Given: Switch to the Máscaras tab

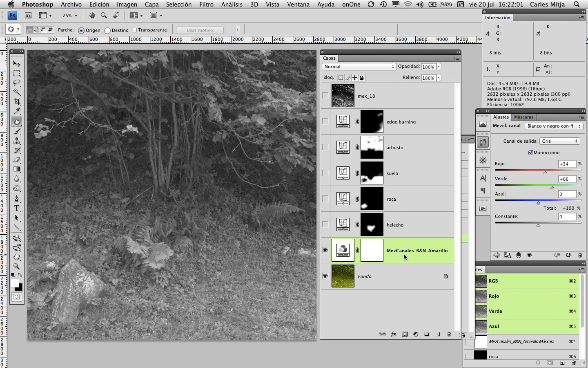Looking at the screenshot, I should pyautogui.click(x=523, y=117).
